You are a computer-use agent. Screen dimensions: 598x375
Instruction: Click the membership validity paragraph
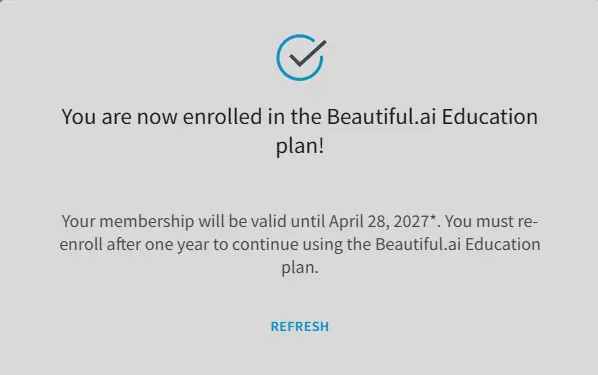300,244
